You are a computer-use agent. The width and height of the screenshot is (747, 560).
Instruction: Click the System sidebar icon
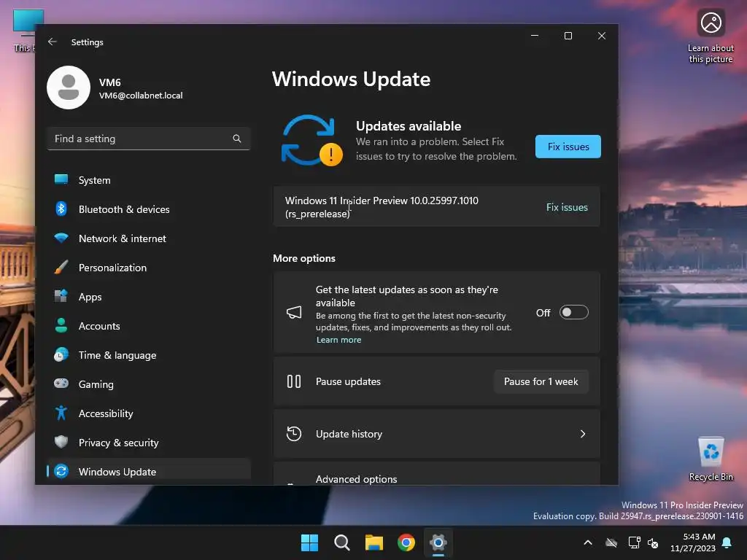point(61,179)
